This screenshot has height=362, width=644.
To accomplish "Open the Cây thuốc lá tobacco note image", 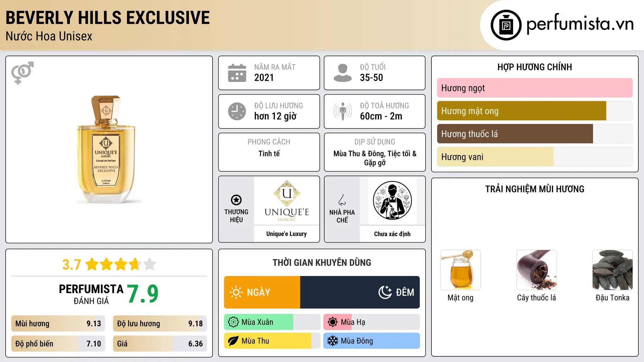I will (536, 270).
